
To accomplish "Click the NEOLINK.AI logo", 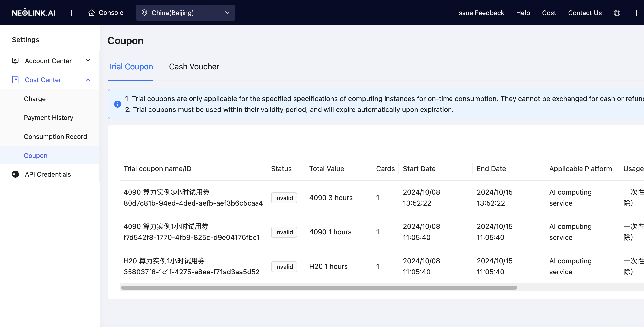I will [x=34, y=12].
